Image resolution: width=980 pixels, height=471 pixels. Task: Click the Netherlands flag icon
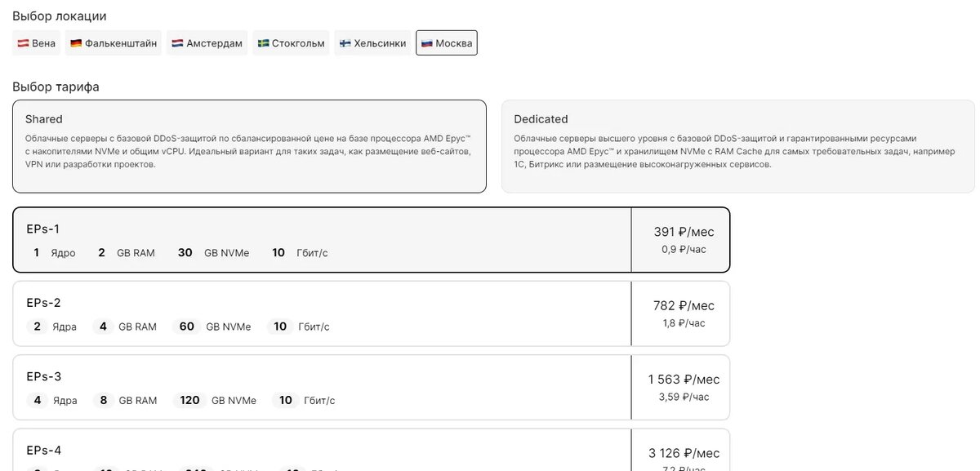point(177,43)
